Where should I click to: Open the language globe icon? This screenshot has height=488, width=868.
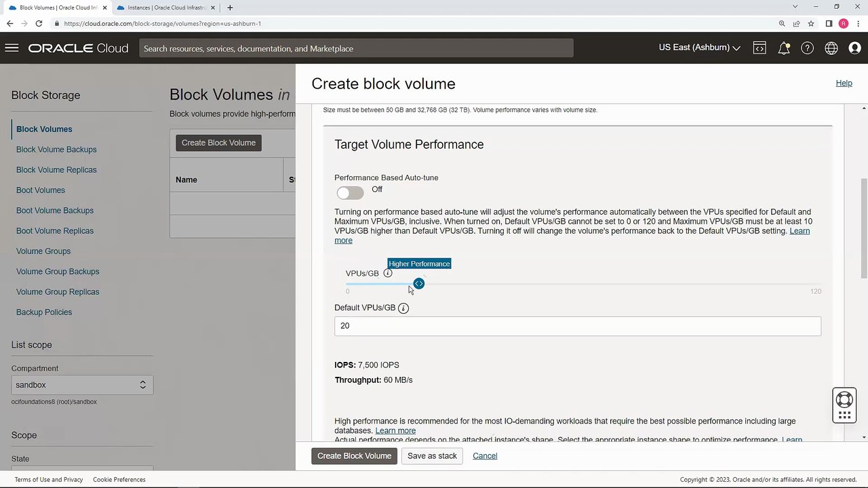pos(831,48)
